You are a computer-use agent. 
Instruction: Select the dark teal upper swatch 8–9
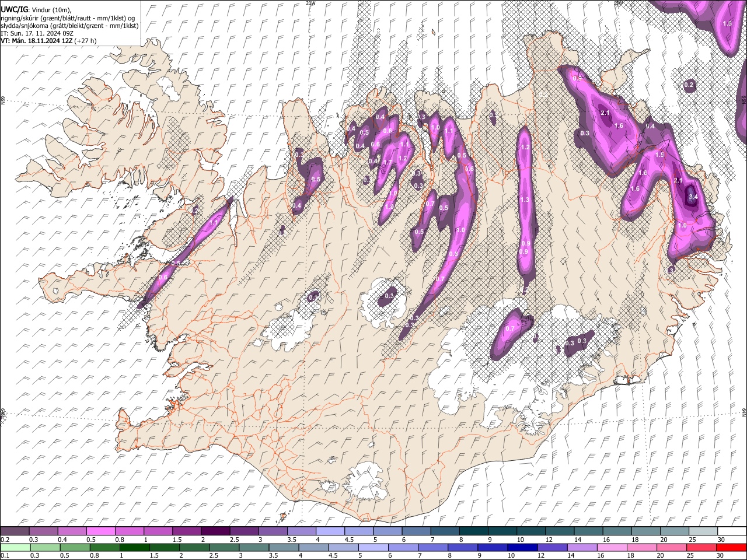(x=473, y=531)
